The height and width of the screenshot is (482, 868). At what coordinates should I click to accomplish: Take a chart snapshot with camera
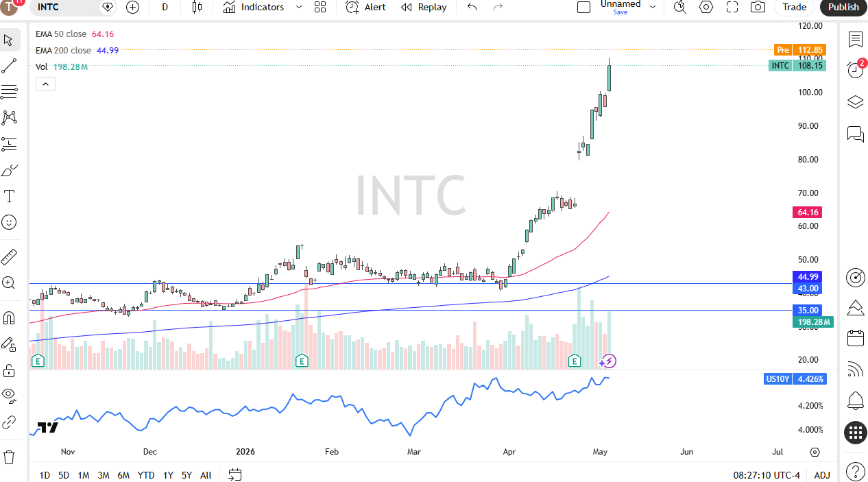coord(758,7)
